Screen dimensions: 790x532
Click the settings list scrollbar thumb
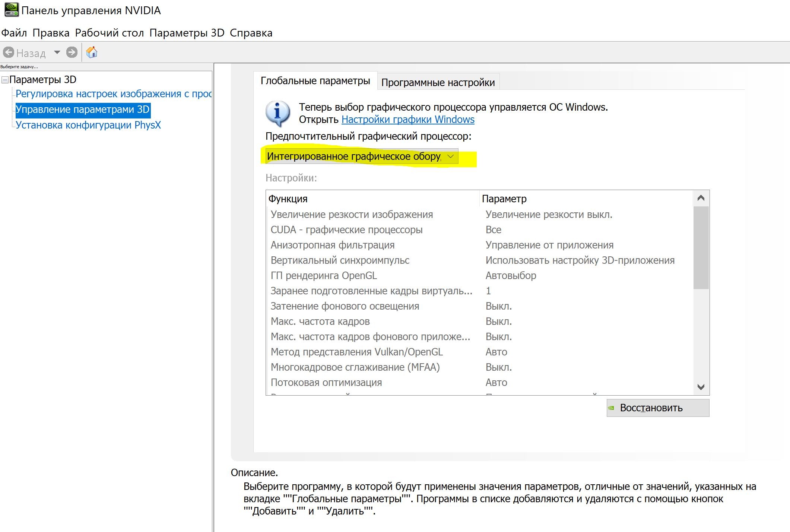click(x=701, y=247)
